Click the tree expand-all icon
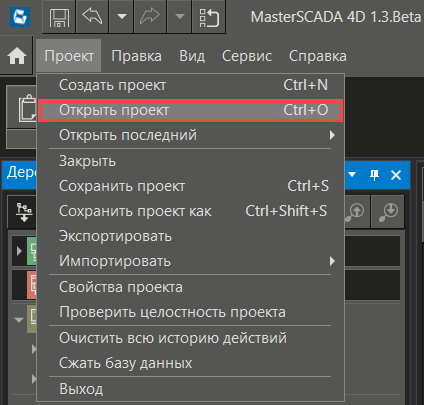 click(x=24, y=212)
